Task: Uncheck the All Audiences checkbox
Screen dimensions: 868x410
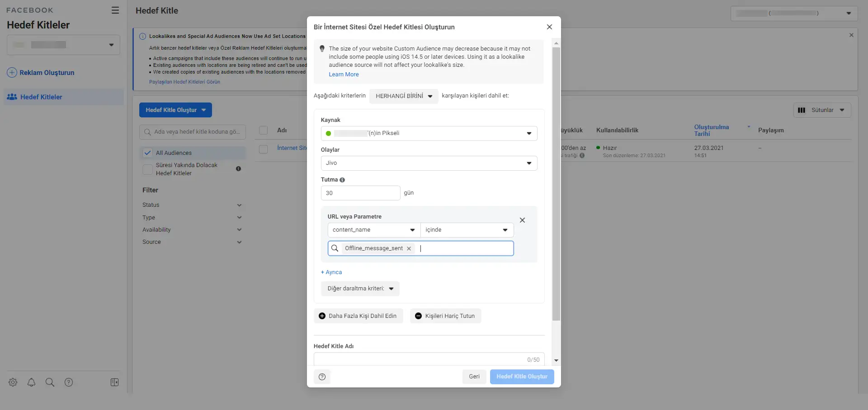Action: (x=148, y=153)
